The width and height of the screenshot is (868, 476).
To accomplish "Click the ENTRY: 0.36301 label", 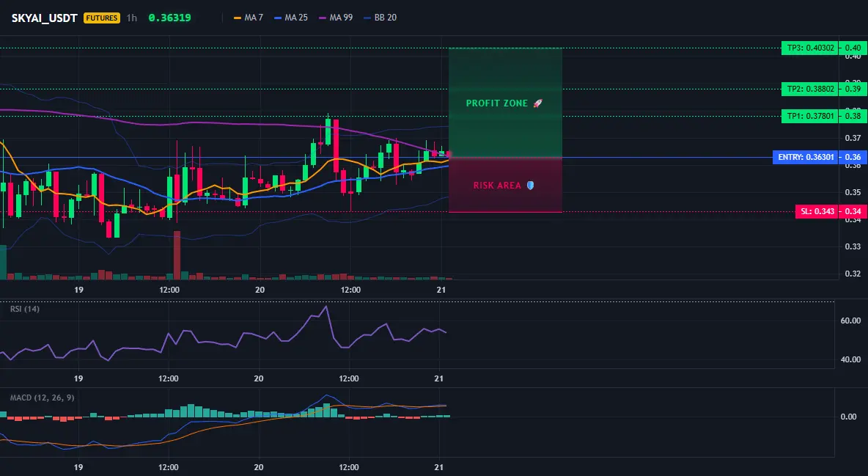I will (805, 157).
